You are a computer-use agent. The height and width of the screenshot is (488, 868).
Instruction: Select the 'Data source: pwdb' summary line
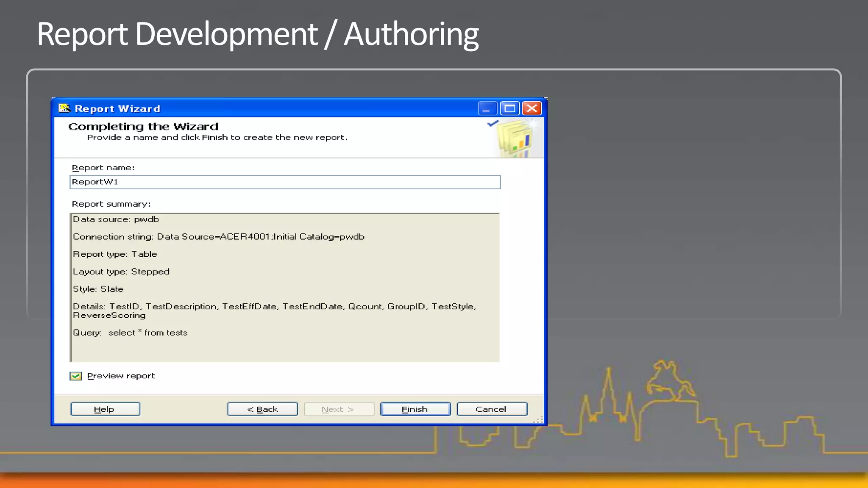coord(116,219)
